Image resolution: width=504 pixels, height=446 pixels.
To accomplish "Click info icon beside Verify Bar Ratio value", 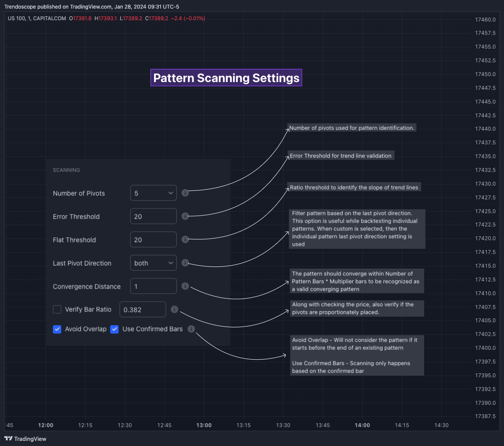I will (x=175, y=309).
